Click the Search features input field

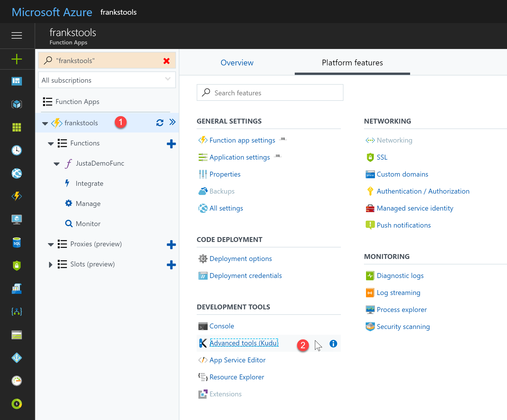(x=270, y=93)
